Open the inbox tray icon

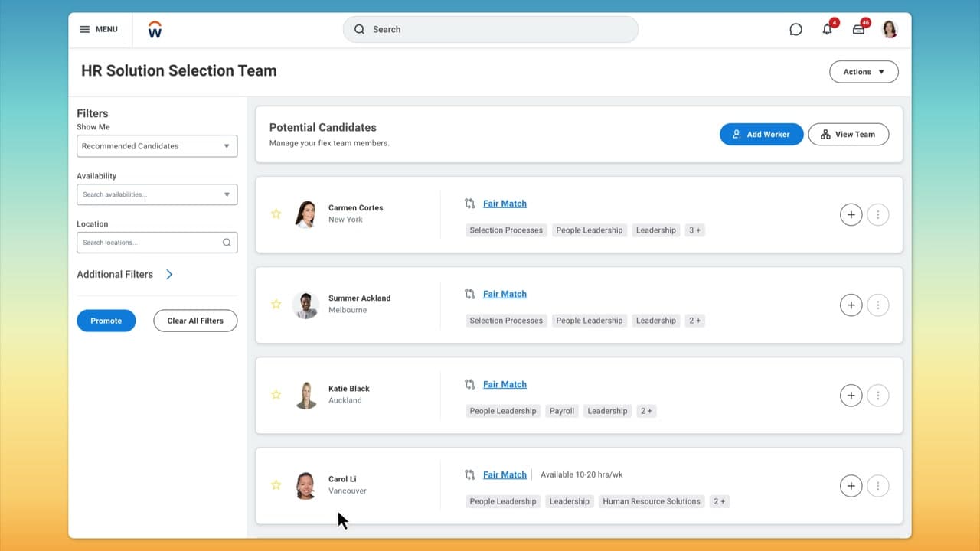858,30
